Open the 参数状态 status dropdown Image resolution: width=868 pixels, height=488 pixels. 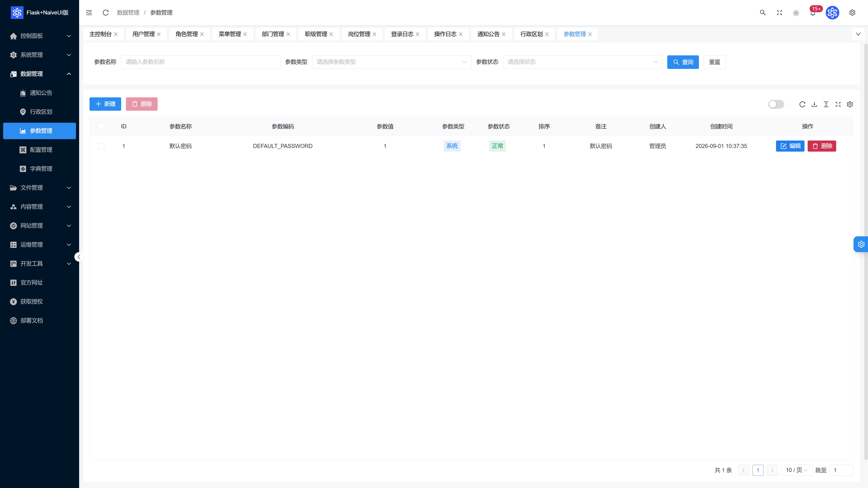pos(583,62)
